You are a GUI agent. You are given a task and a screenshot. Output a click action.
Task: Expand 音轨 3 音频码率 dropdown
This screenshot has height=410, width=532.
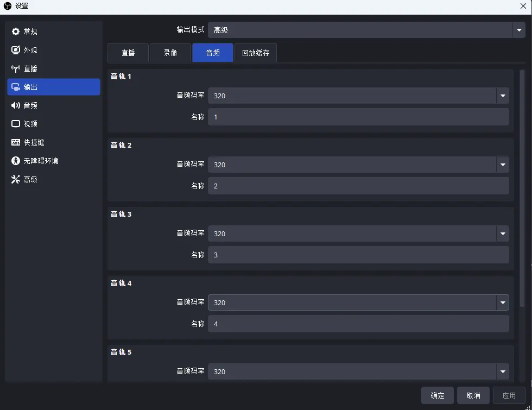[358, 234]
